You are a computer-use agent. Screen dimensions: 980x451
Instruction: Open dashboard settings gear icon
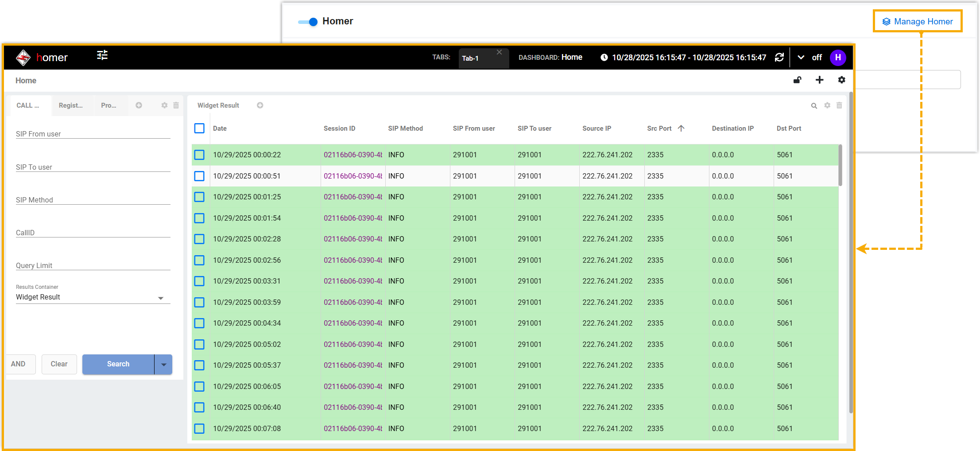click(x=841, y=80)
